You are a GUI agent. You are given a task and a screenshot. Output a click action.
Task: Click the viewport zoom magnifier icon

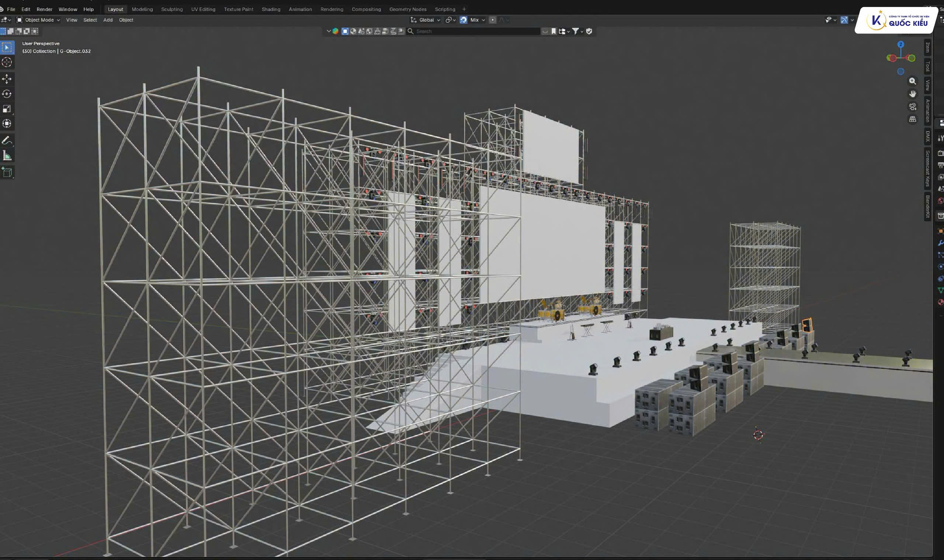click(x=912, y=81)
